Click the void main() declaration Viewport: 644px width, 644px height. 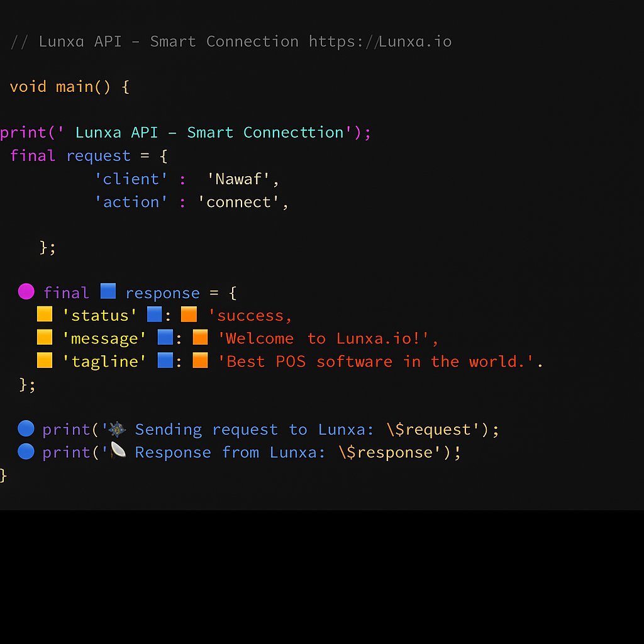pyautogui.click(x=69, y=86)
